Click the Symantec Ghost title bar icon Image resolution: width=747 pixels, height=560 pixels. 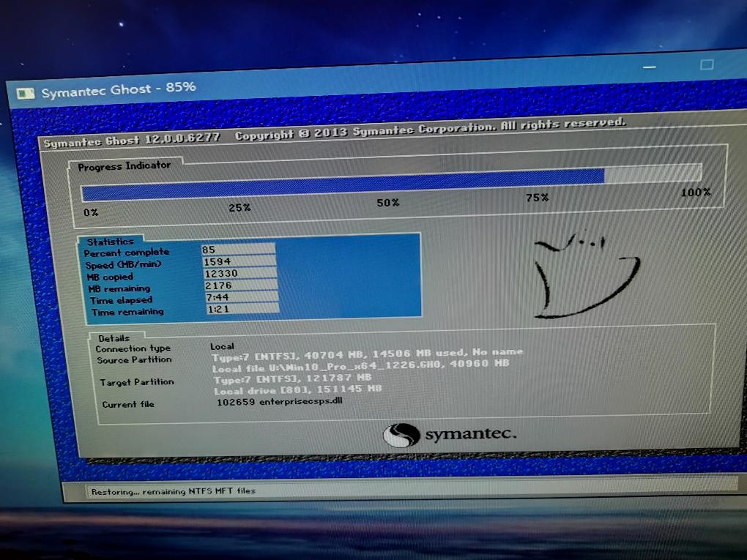pos(25,94)
